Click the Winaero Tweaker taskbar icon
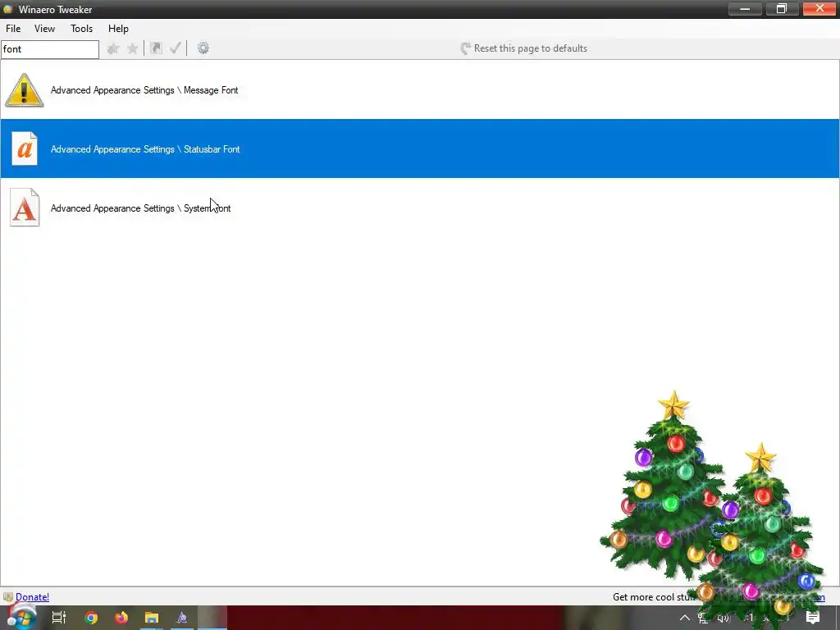 [182, 618]
